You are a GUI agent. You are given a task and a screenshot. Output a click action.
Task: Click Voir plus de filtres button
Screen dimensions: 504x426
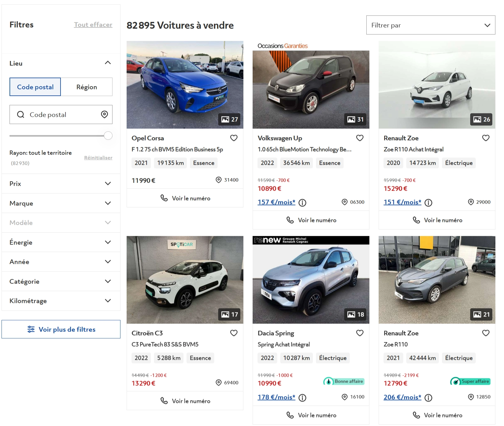point(61,329)
